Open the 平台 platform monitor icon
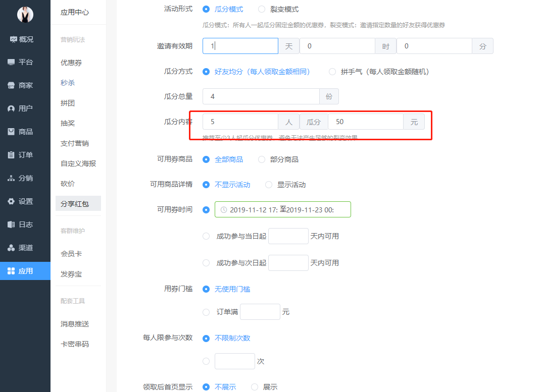The height and width of the screenshot is (392, 541). coord(11,62)
